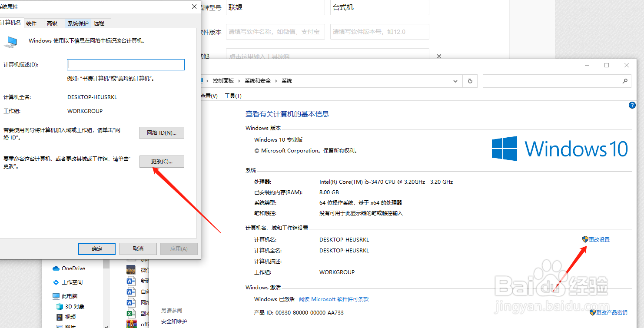Switch to the 计算机名 tab
644x328 pixels.
click(10, 23)
